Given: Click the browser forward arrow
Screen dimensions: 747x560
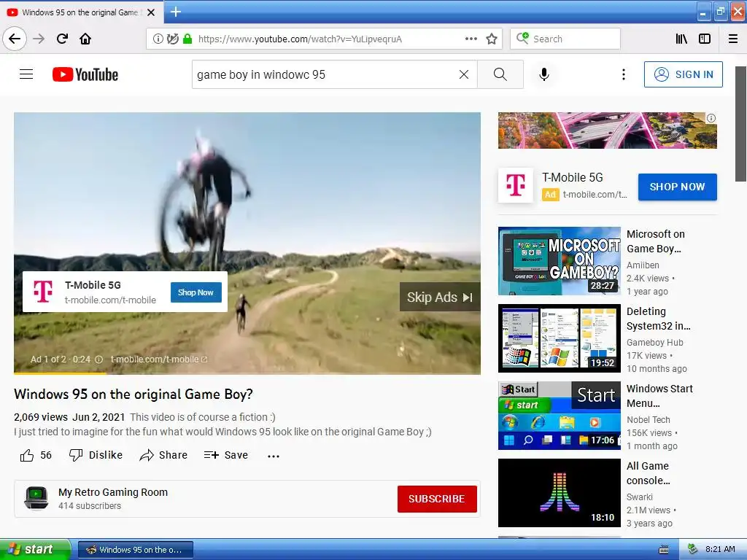Looking at the screenshot, I should (39, 39).
